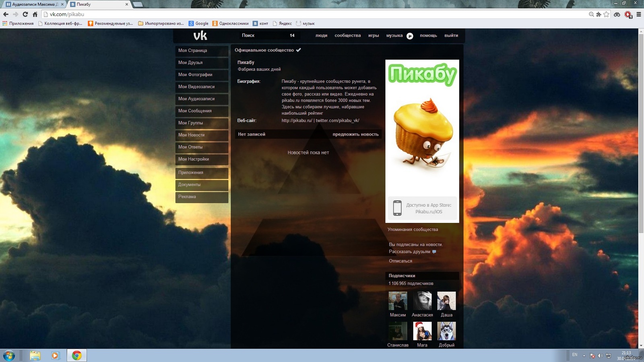The height and width of the screenshot is (362, 644).
Task: Open the Пикабу cupcake community avatar
Action: tap(422, 141)
